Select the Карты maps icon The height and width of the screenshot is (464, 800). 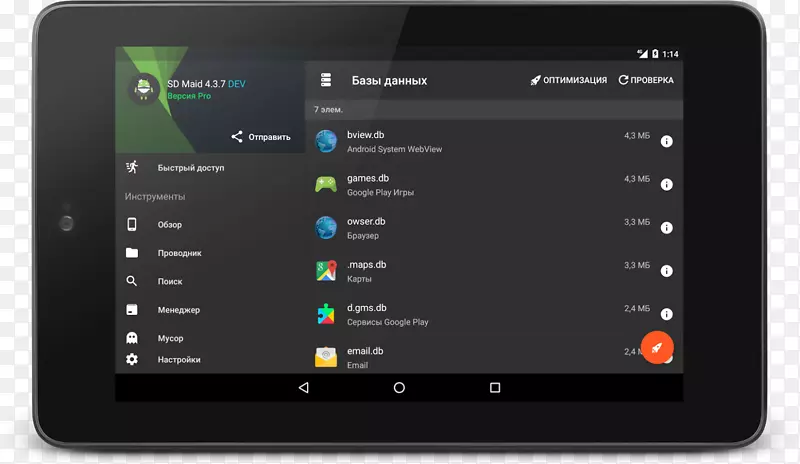pos(326,271)
